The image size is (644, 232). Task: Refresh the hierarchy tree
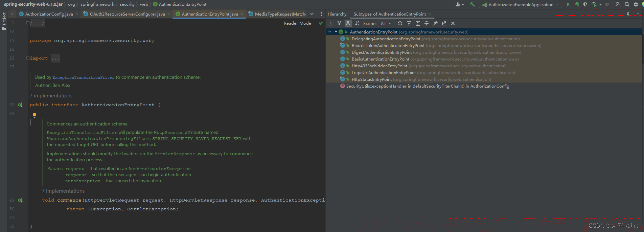pyautogui.click(x=400, y=23)
